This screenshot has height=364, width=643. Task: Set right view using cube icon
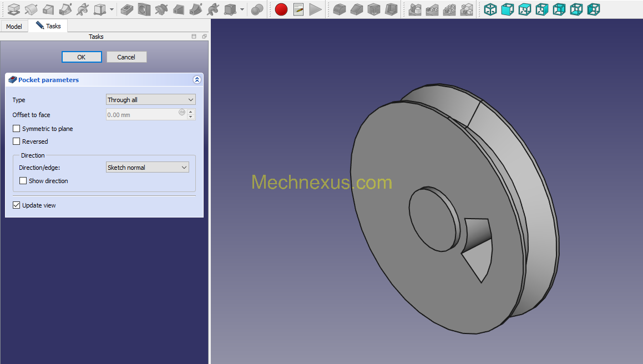[542, 9]
